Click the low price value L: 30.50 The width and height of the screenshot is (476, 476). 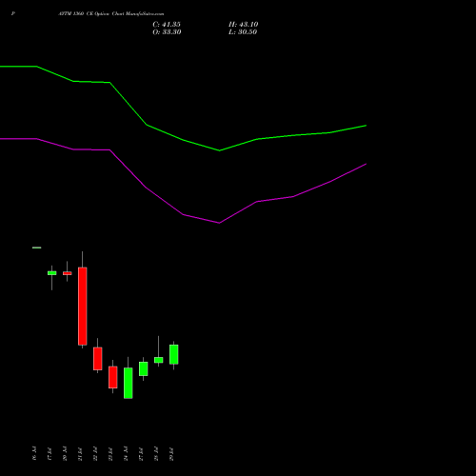(x=243, y=32)
